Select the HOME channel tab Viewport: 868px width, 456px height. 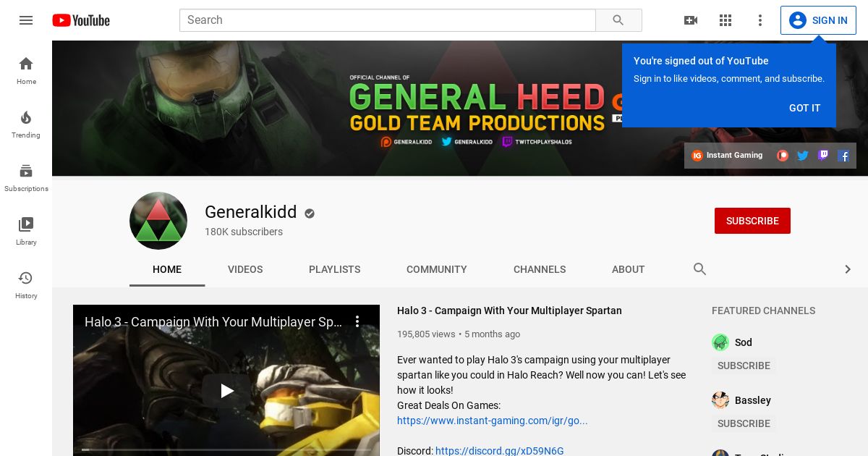(167, 269)
